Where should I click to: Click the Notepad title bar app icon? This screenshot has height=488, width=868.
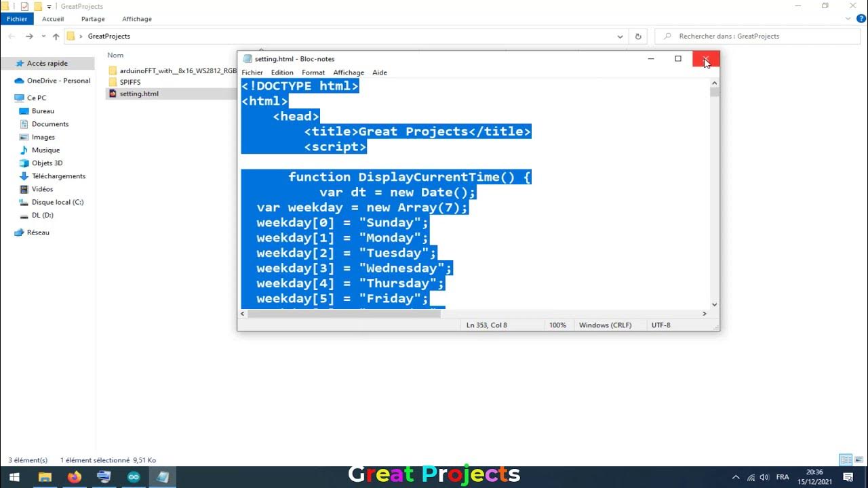[248, 59]
